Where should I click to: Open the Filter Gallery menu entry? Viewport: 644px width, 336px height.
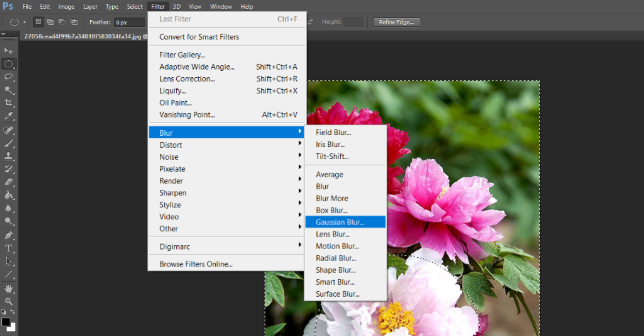coord(182,55)
